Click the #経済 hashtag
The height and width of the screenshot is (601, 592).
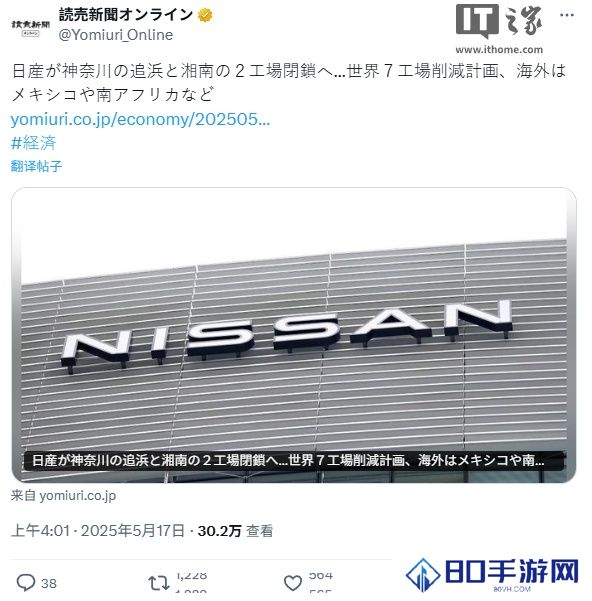click(x=34, y=143)
